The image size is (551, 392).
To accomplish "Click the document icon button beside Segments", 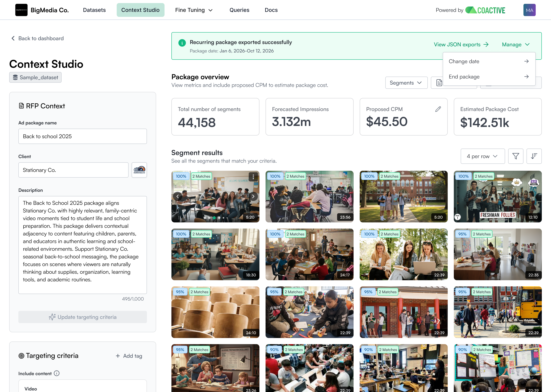I will point(439,83).
